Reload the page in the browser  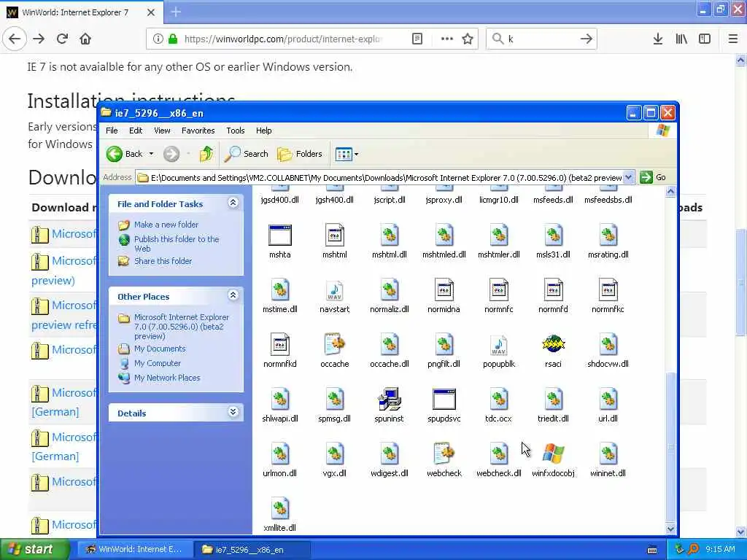(62, 39)
